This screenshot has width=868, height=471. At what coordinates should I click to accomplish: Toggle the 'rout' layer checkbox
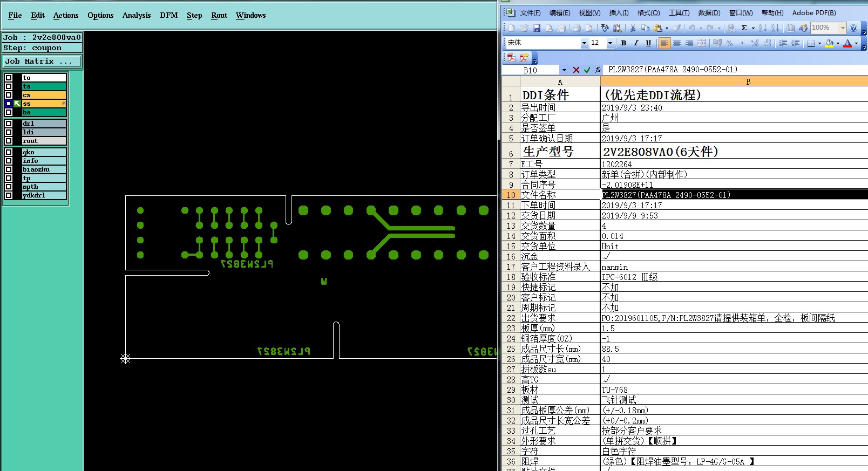click(x=9, y=141)
